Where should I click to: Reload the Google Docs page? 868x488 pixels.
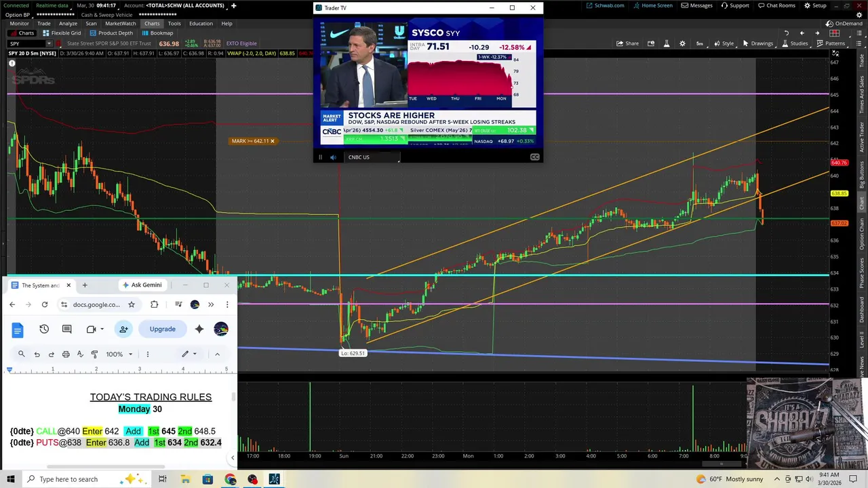(x=44, y=305)
